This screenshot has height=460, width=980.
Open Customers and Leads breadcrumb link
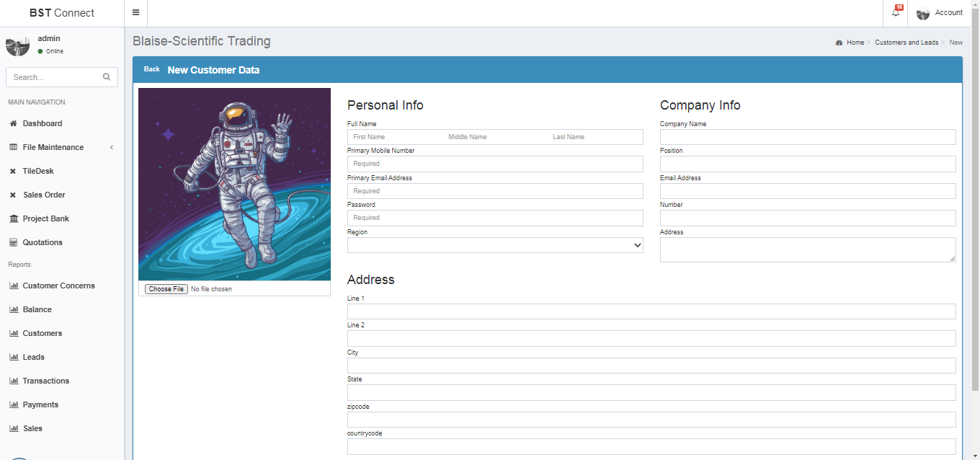point(906,43)
